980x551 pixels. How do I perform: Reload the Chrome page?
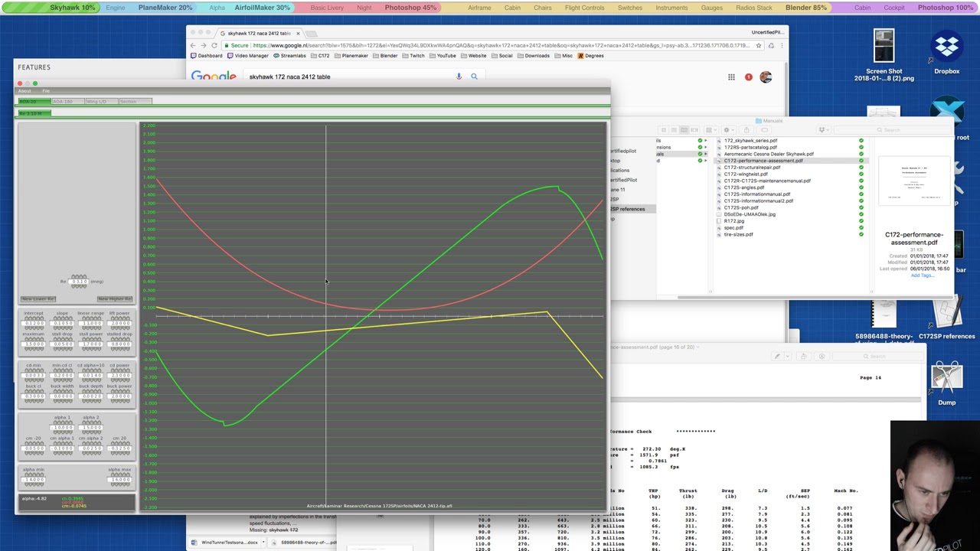(214, 45)
